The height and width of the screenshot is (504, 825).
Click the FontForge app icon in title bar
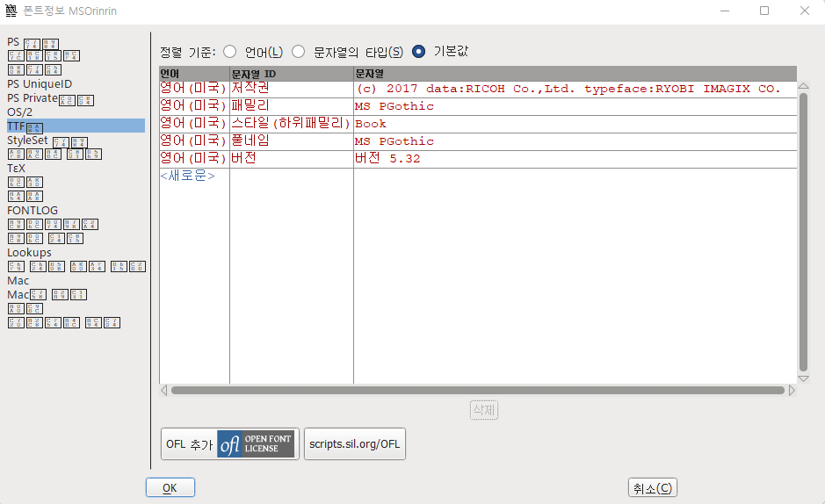pyautogui.click(x=11, y=11)
